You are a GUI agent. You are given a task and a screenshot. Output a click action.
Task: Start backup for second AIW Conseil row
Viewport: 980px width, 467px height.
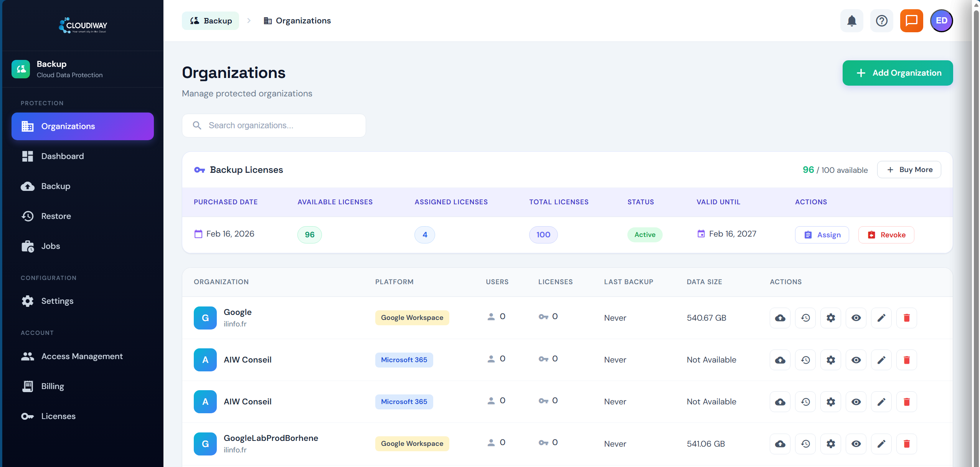tap(780, 402)
